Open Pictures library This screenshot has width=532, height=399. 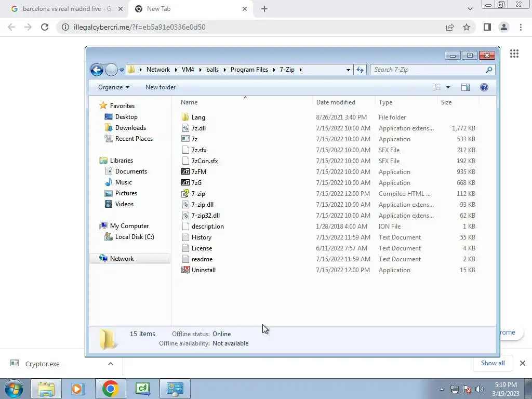click(x=126, y=193)
